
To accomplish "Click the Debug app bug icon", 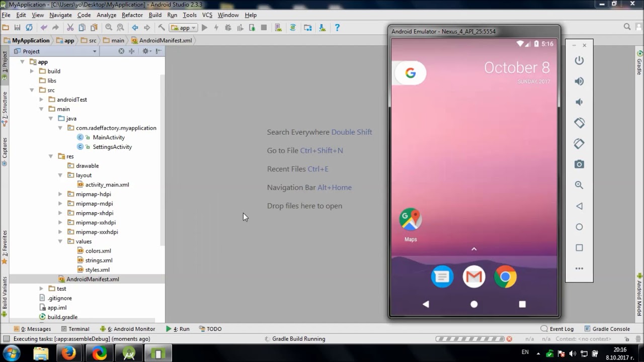I will pos(228,28).
